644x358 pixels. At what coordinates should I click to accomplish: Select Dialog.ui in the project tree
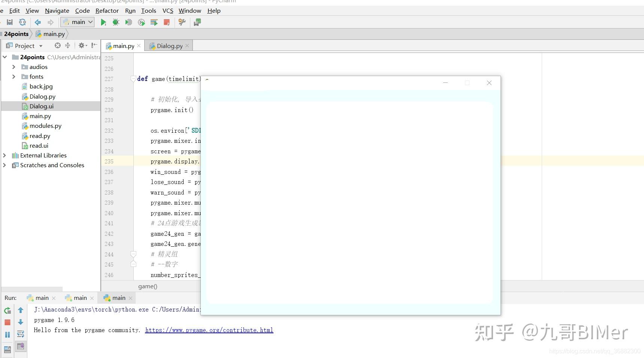coord(42,106)
